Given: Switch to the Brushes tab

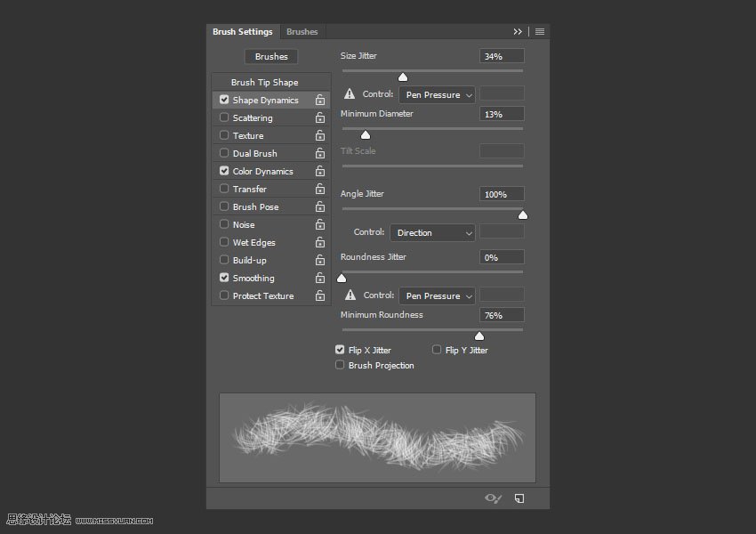Looking at the screenshot, I should 302,32.
